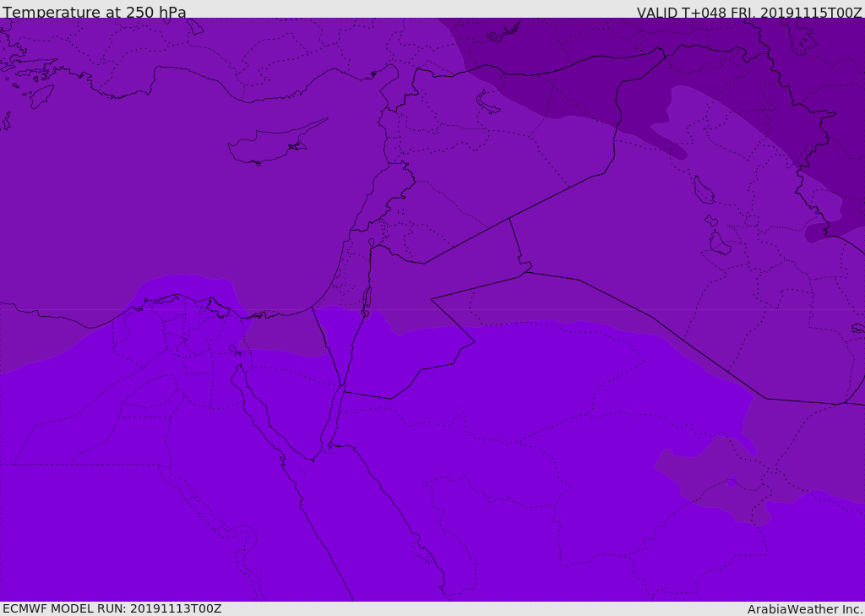This screenshot has height=616, width=865.
Task: Click the 'Temperature at 250 hPa' title text
Action: [95, 12]
